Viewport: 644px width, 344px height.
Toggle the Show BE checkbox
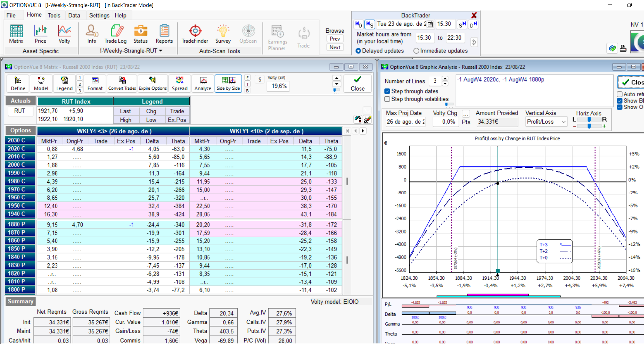[x=620, y=101]
